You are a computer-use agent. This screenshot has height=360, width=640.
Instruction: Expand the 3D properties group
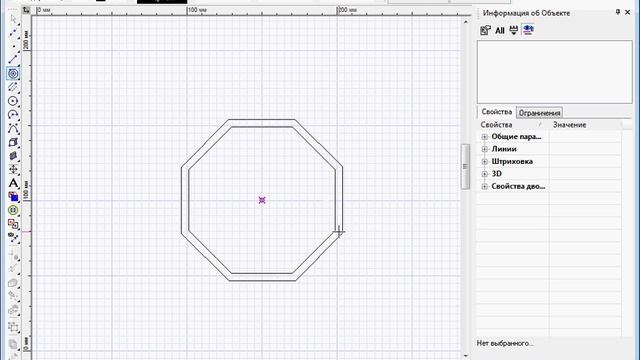[x=484, y=174]
